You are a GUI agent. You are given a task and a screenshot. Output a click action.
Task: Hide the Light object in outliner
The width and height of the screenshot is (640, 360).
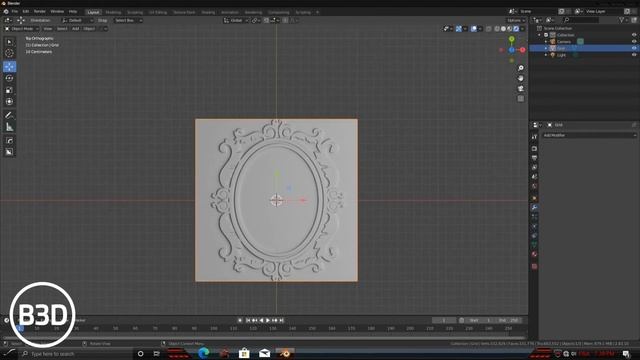[634, 55]
